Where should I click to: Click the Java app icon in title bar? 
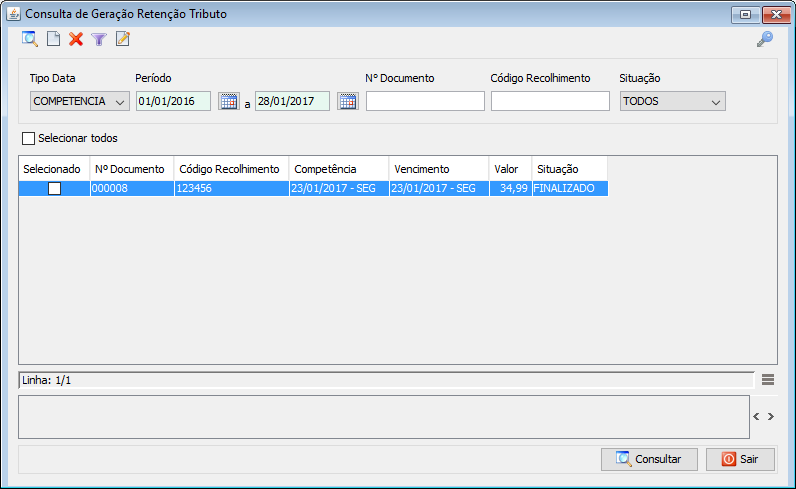pos(13,14)
